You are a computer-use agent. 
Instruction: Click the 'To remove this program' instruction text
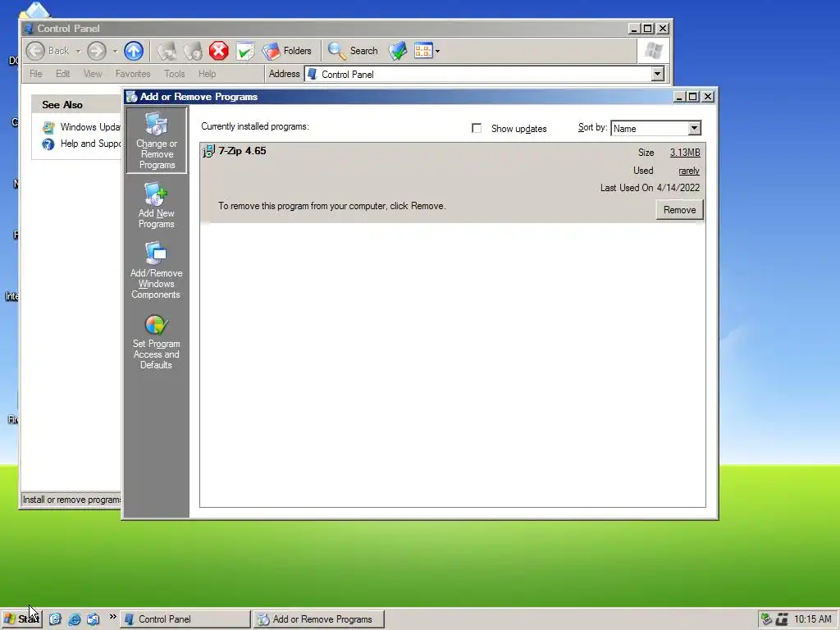coord(331,206)
